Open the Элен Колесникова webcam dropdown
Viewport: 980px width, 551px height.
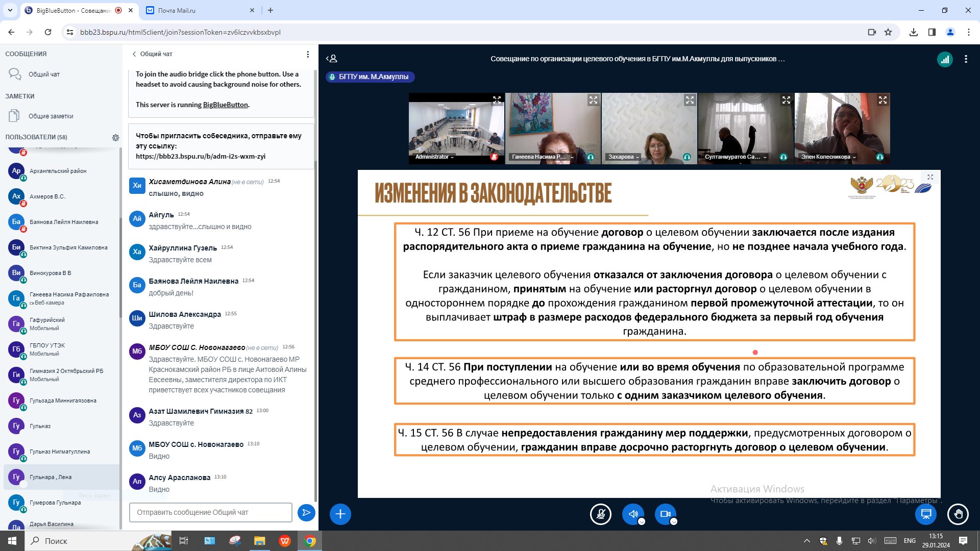tap(828, 157)
